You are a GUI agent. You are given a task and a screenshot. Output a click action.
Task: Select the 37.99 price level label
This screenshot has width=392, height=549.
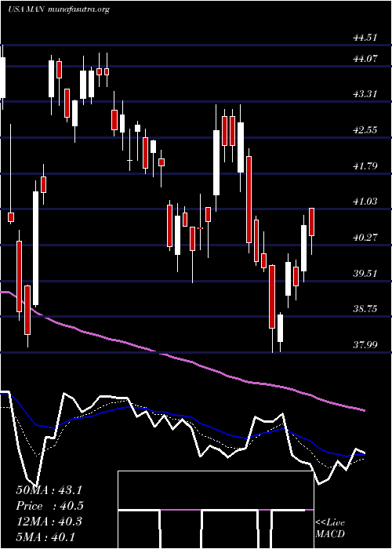pos(365,345)
